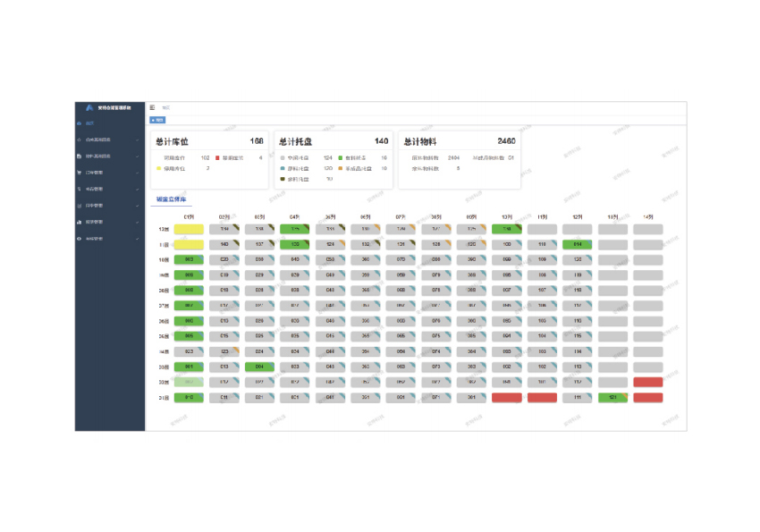Screen dimensions: 760x532
Task: Click the bar chart icon in sidebar
Action: coord(80,222)
